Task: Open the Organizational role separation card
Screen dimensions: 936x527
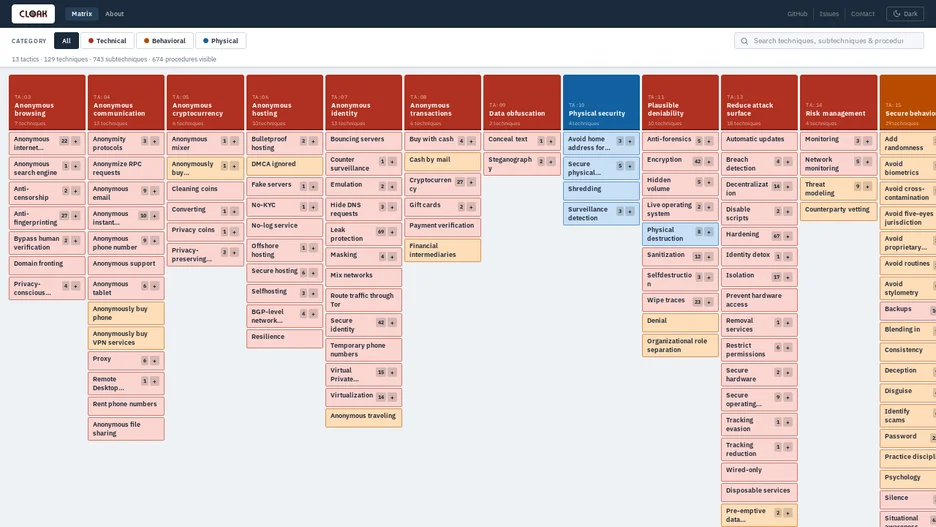Action: (681, 346)
